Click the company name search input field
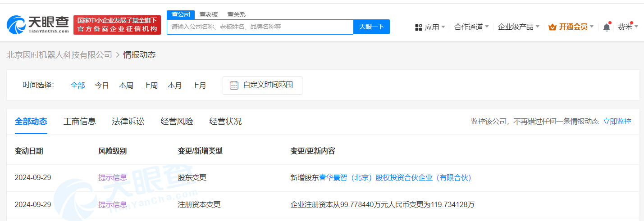 (x=260, y=27)
